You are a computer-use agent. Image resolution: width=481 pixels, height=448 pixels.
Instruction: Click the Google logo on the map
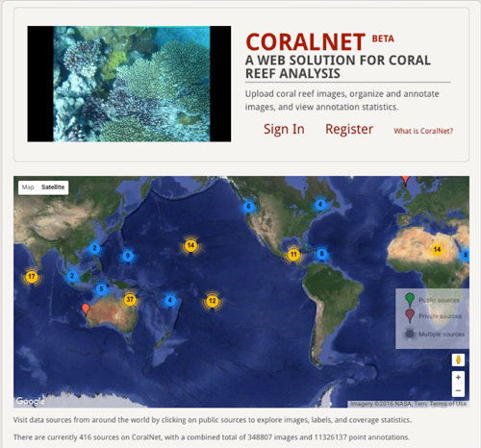point(31,401)
